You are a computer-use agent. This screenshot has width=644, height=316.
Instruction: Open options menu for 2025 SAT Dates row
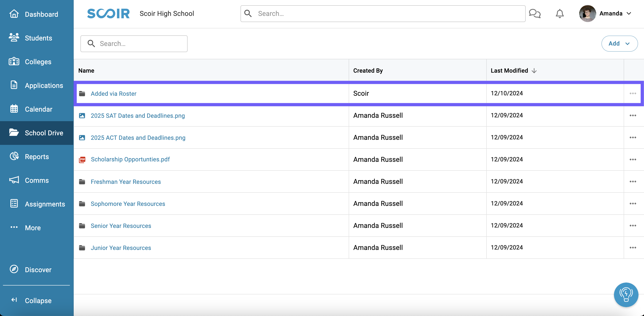(633, 115)
